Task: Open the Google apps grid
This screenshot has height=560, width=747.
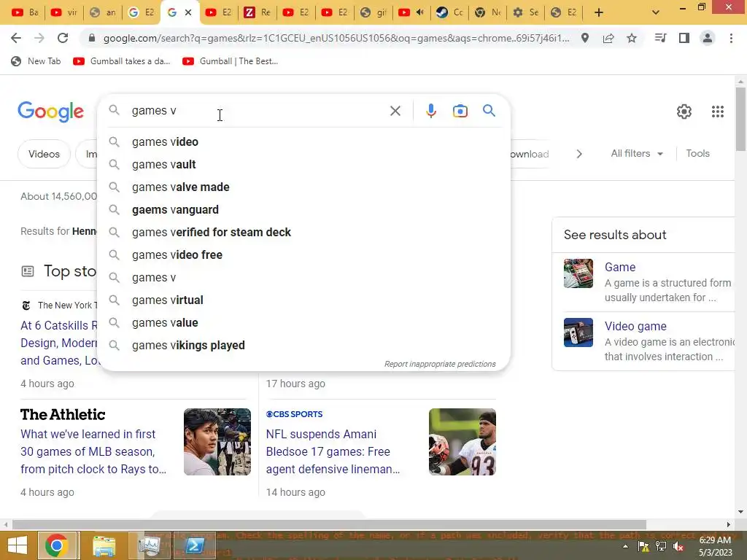Action: point(718,112)
